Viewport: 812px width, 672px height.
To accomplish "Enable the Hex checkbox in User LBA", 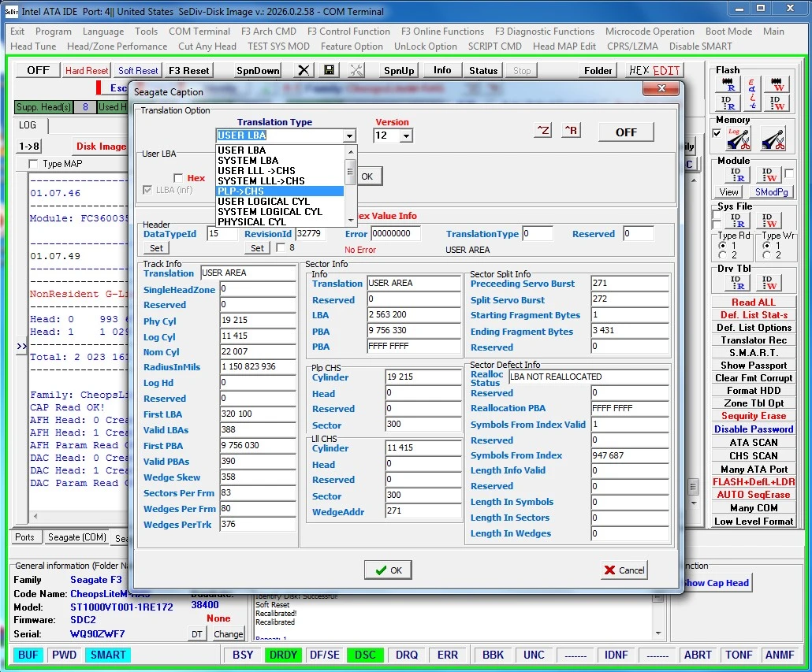I will tap(178, 178).
